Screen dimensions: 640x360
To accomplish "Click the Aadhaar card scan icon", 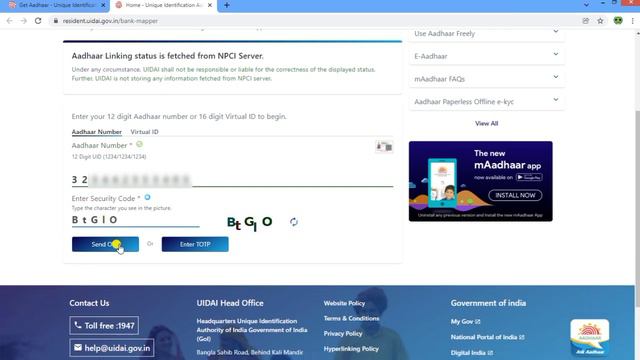I will point(384,147).
